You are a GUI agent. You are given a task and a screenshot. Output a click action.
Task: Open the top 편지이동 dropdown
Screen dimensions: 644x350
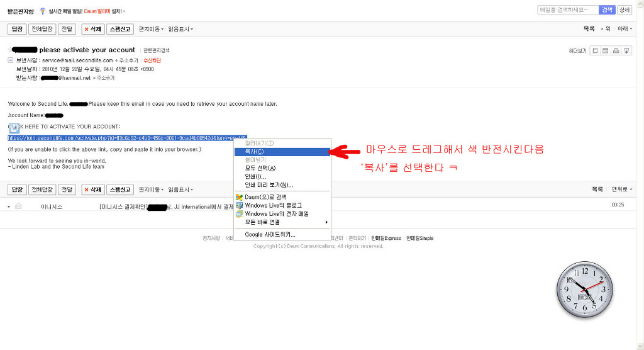151,29
